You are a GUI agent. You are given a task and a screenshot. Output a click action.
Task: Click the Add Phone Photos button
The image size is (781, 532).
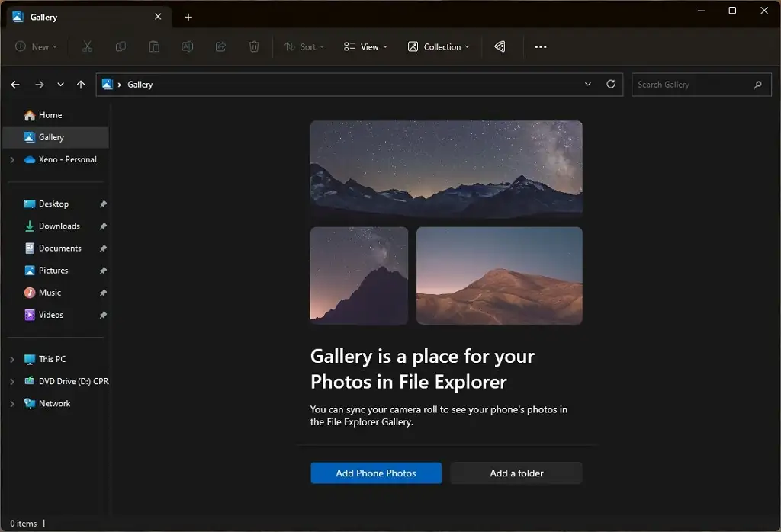point(375,473)
